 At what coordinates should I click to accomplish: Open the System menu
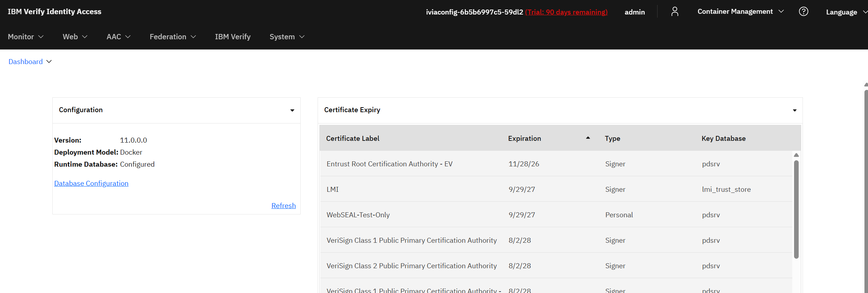tap(287, 37)
